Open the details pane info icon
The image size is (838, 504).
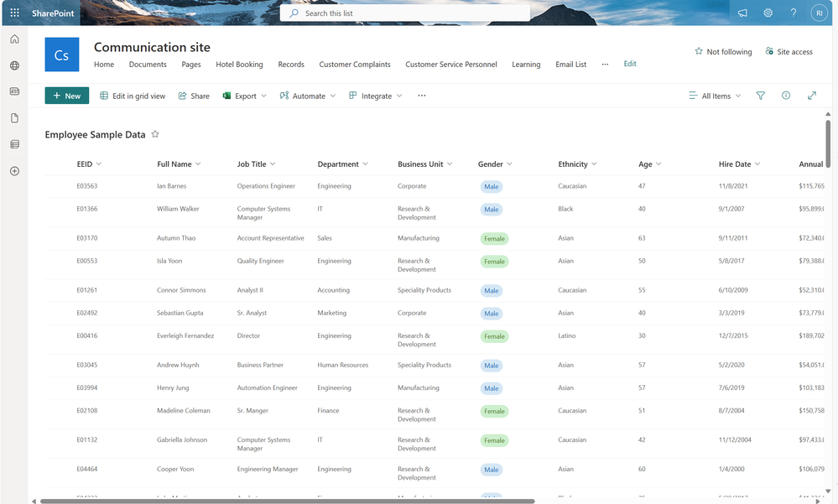[x=786, y=96]
